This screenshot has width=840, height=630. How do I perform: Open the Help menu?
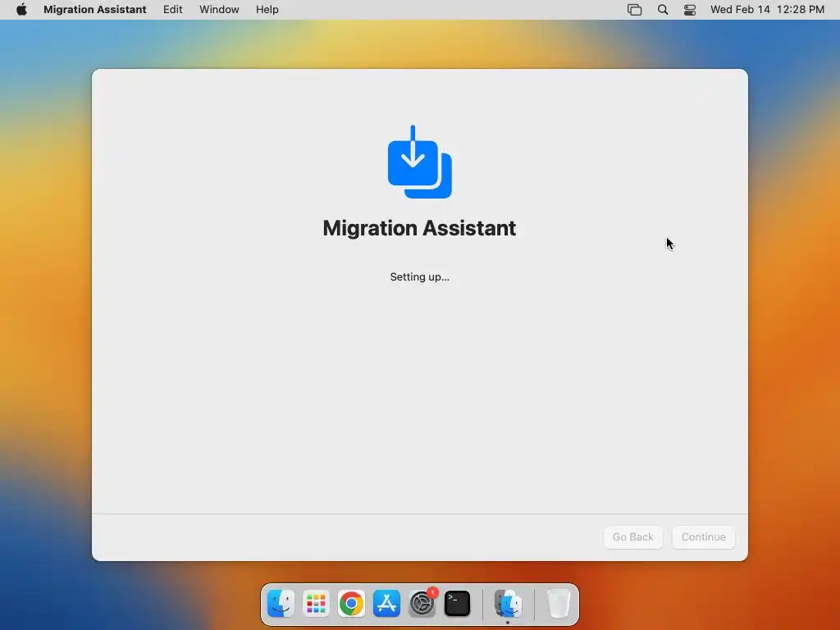coord(267,10)
